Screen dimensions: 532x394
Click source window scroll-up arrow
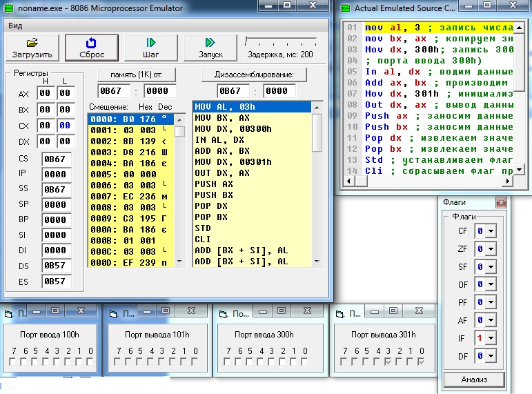[519, 28]
